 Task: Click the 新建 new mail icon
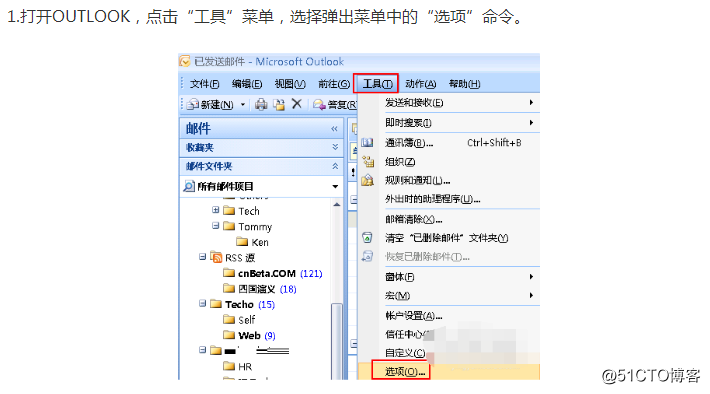(193, 105)
